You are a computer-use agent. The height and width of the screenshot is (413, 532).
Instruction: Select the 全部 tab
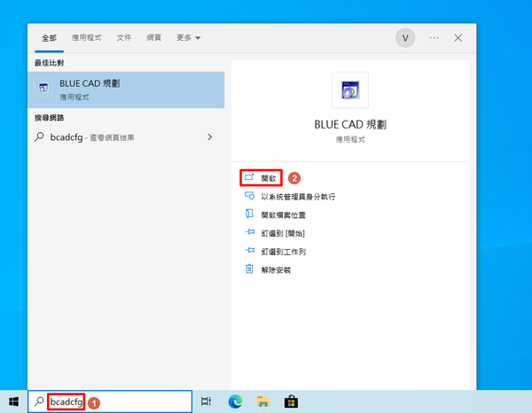pyautogui.click(x=49, y=37)
